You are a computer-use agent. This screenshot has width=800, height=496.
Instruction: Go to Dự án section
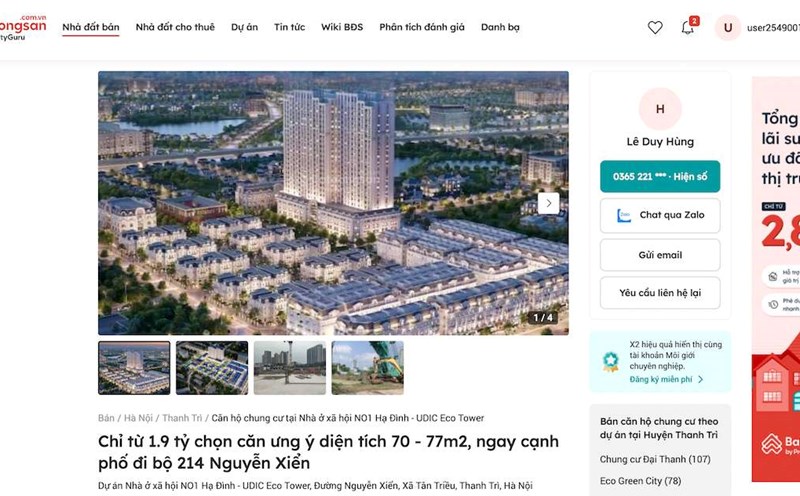coord(244,27)
